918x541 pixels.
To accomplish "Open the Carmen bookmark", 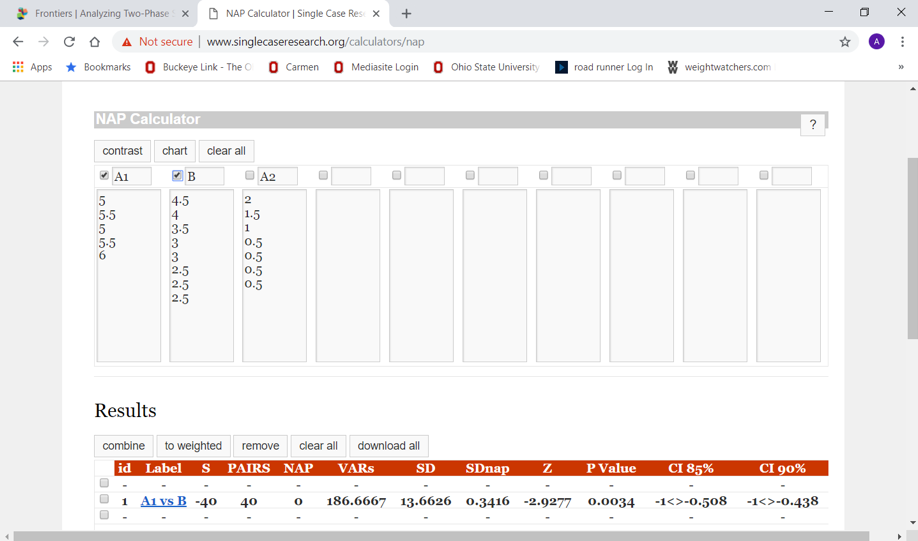I will point(293,67).
